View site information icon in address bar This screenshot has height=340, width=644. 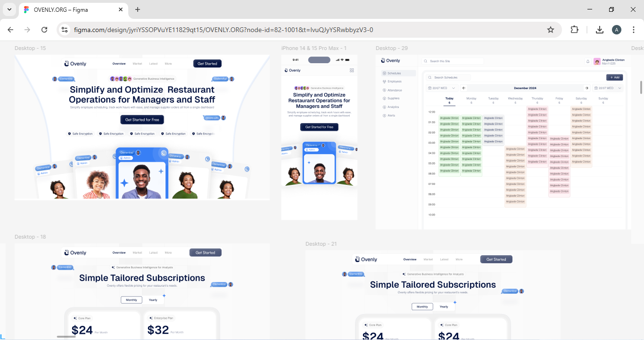click(65, 30)
